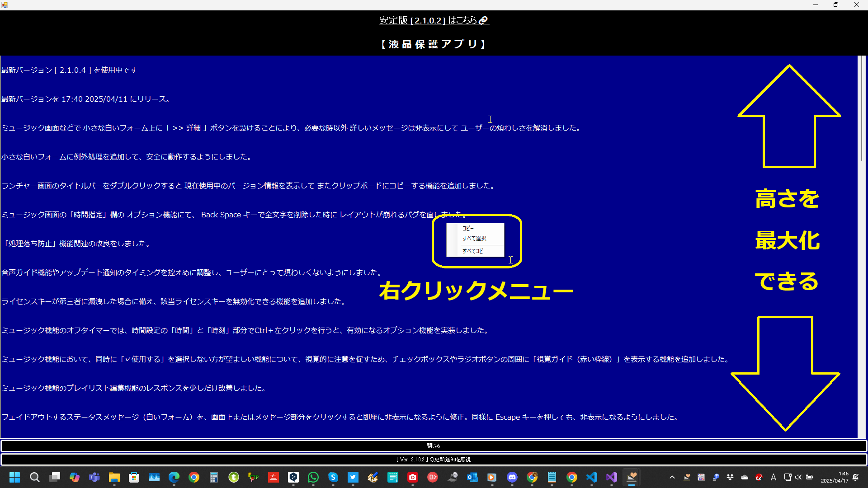The height and width of the screenshot is (488, 868).
Task: Open the volume control in the system tray
Action: point(798,478)
